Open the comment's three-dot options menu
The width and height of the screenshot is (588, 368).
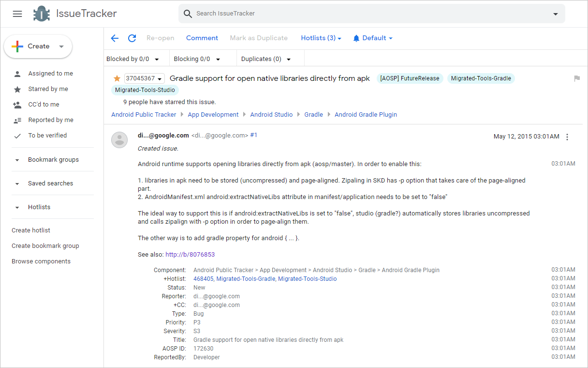point(567,137)
